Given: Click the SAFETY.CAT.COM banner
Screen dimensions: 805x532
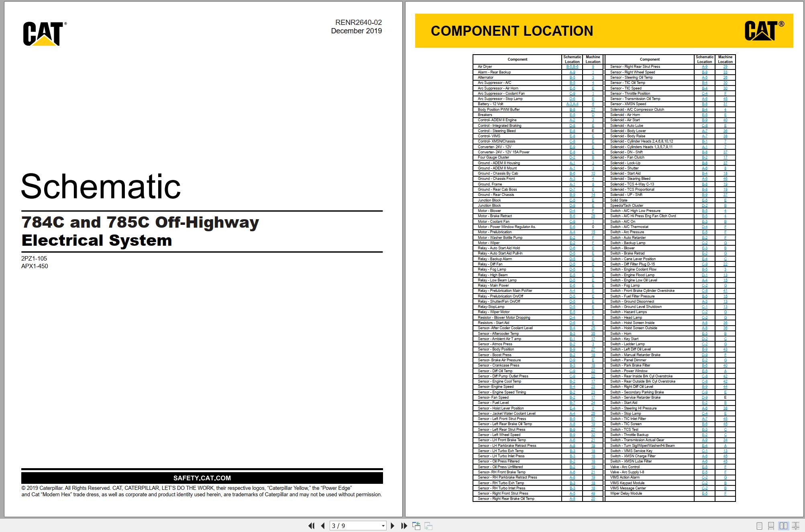Looking at the screenshot, I should click(202, 478).
